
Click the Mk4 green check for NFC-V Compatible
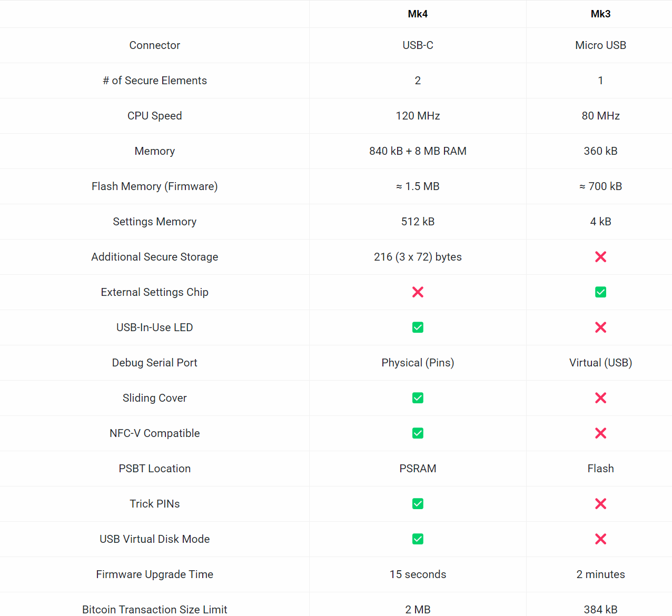tap(418, 433)
